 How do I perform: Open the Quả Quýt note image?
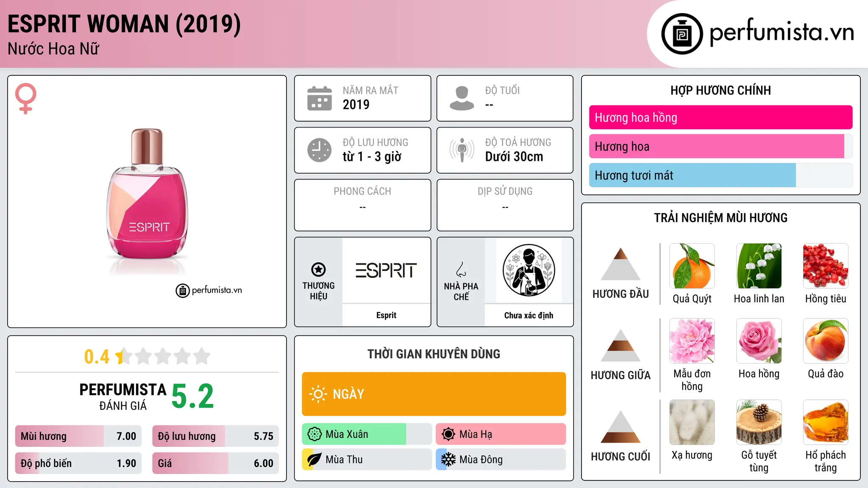(x=692, y=266)
